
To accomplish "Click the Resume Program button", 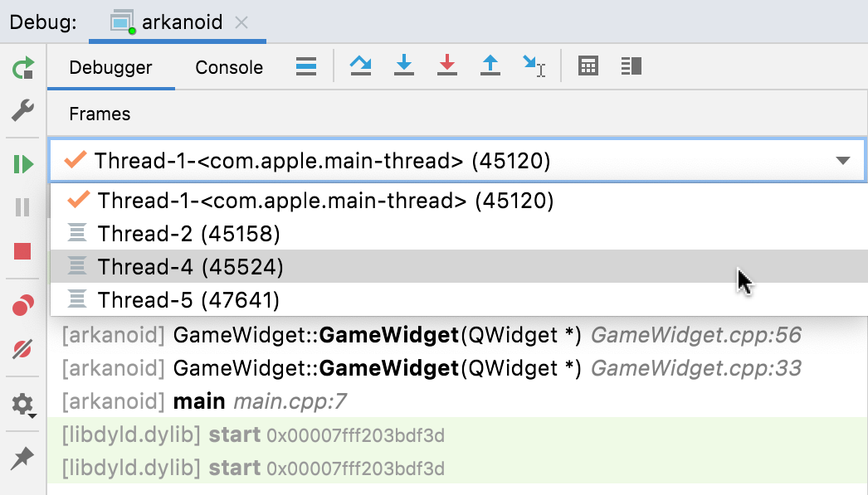I will [21, 163].
